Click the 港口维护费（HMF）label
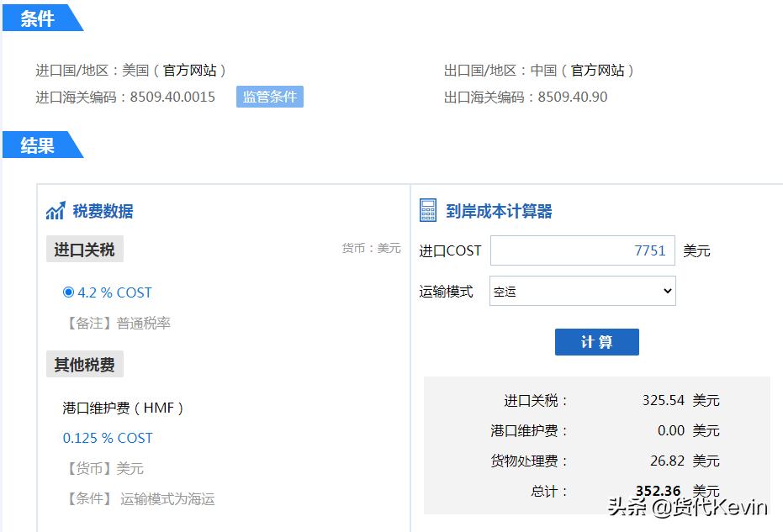Viewport: 783px width, 532px height. tap(123, 407)
